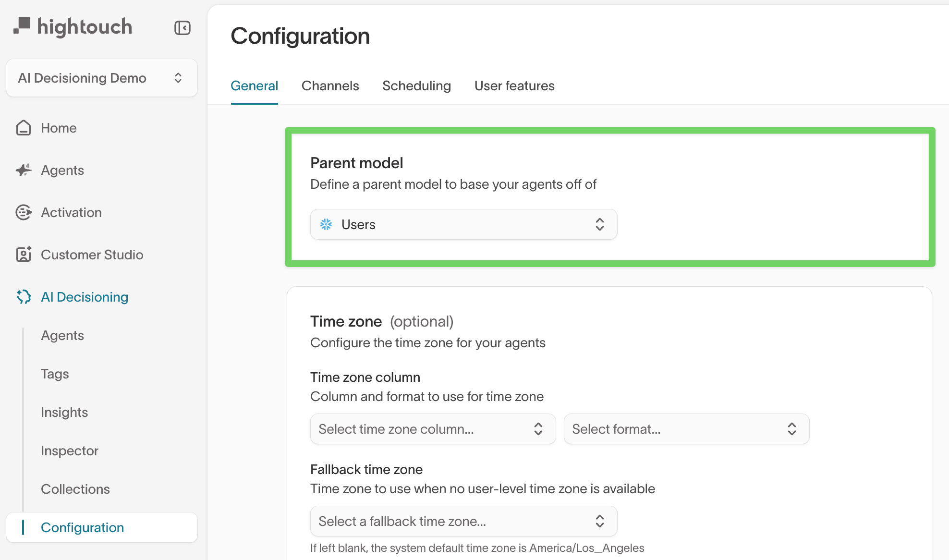Expand the Select time zone column dropdown
This screenshot has height=560, width=949.
point(433,429)
